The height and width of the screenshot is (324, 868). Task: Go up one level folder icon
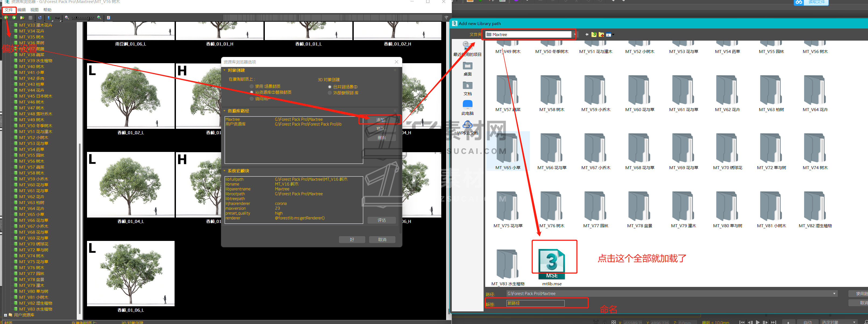point(594,34)
